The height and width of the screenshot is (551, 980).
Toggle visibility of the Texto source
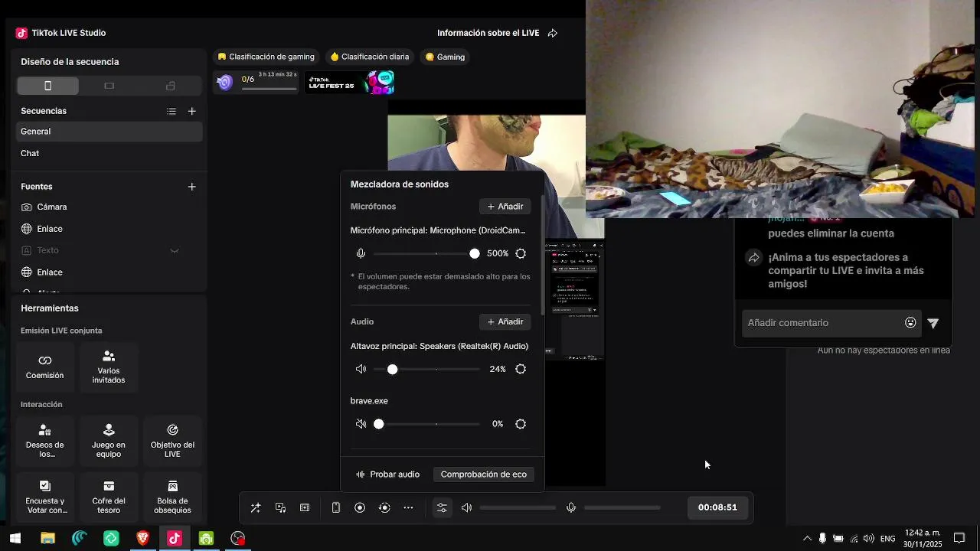tap(175, 250)
